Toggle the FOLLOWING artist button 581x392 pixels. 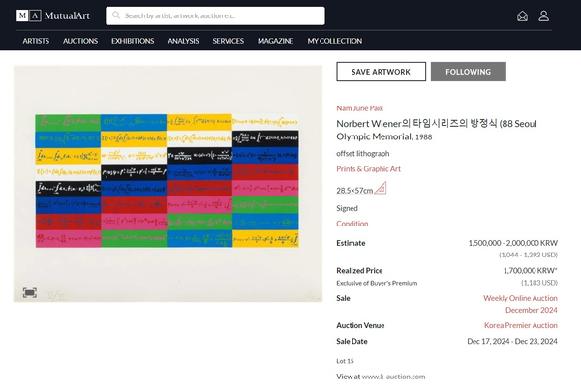tap(469, 72)
